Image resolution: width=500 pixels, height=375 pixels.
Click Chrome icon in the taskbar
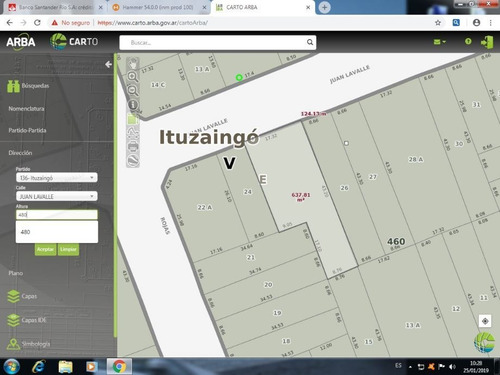pyautogui.click(x=119, y=367)
